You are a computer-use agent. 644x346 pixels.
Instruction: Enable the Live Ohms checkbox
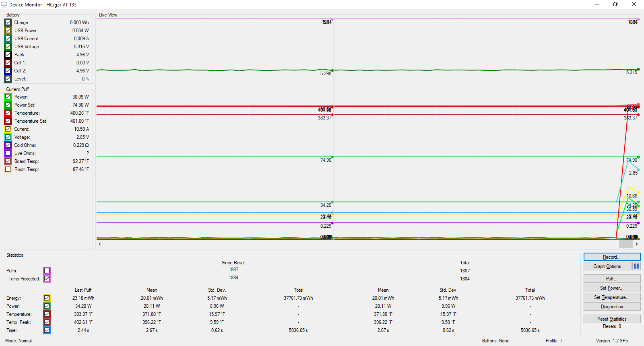click(8, 153)
